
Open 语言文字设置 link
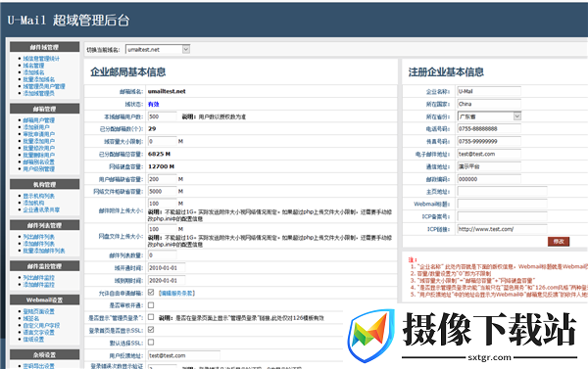point(38,332)
